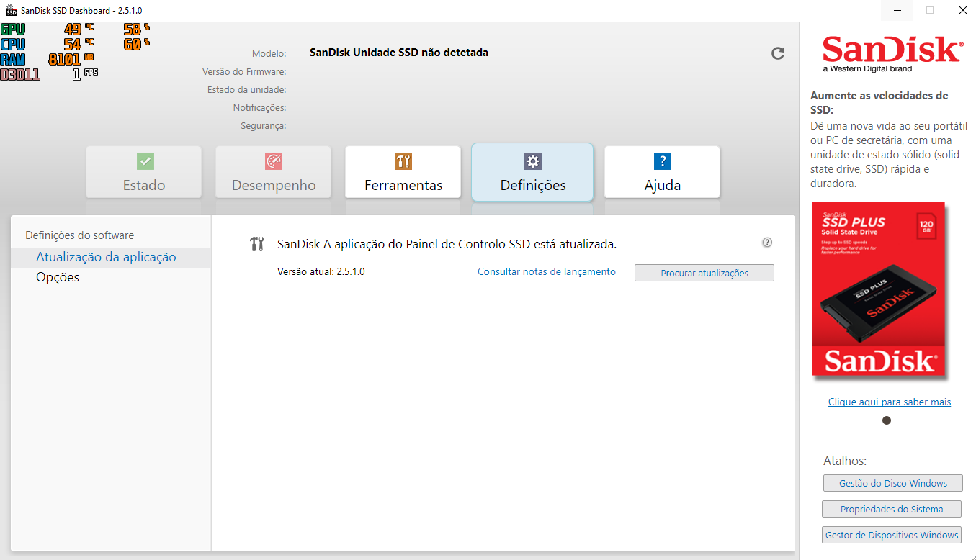Click the 'Atalhos:' label

pos(845,461)
